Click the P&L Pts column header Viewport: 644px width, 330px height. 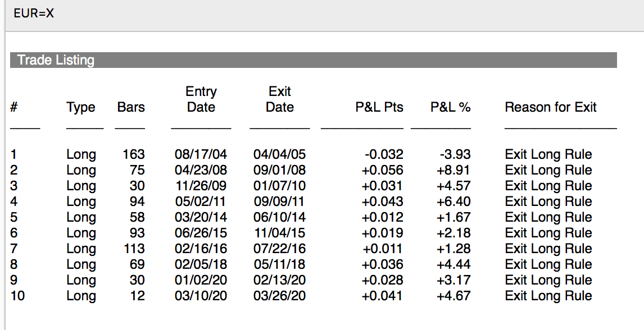point(379,107)
